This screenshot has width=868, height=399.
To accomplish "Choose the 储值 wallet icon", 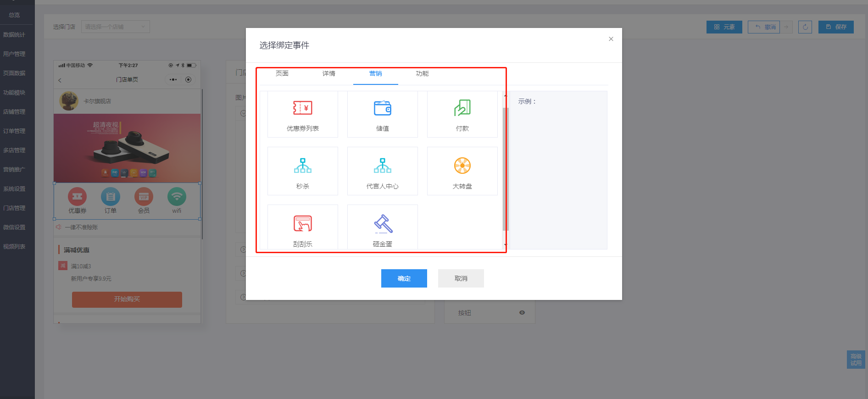I will click(x=382, y=108).
